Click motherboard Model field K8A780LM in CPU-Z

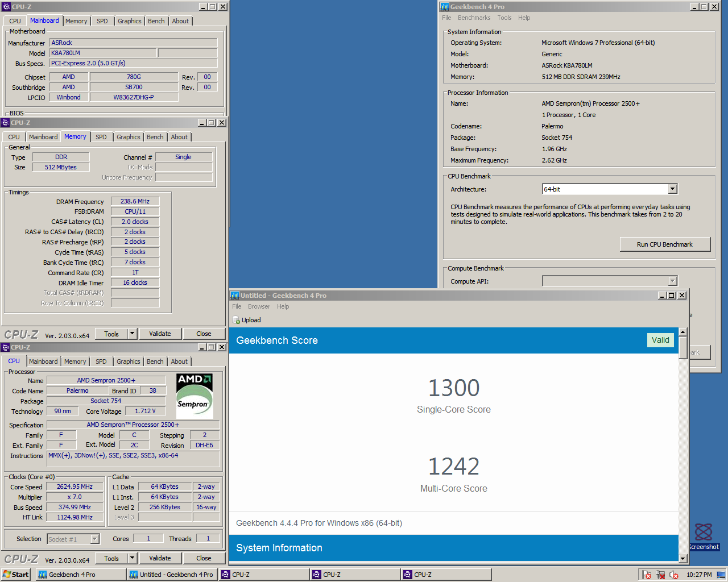tap(103, 53)
